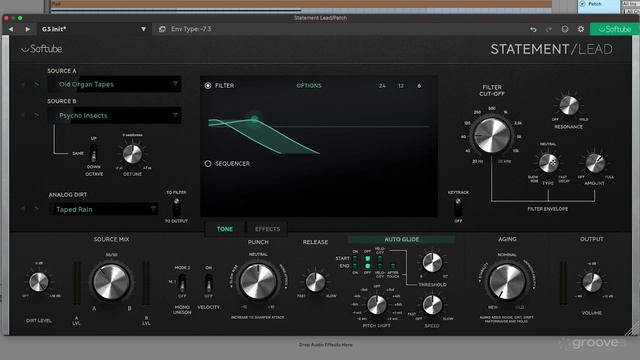Flip the To Filter / To Output switch
Screen dimensions: 640x360
176,207
